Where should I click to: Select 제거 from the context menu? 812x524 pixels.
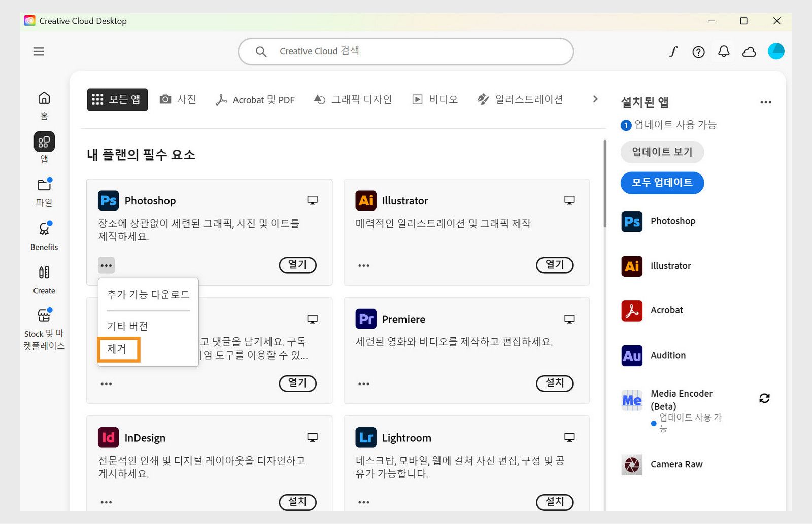point(119,350)
